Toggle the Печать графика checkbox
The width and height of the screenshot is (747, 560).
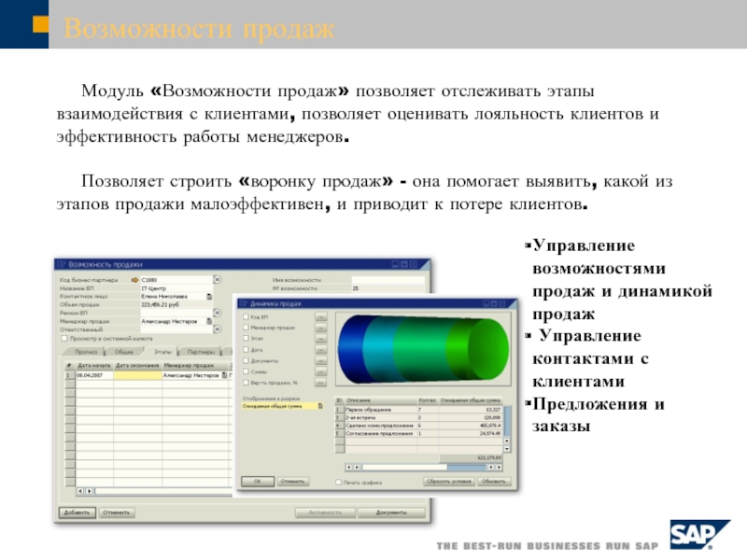pos(339,483)
